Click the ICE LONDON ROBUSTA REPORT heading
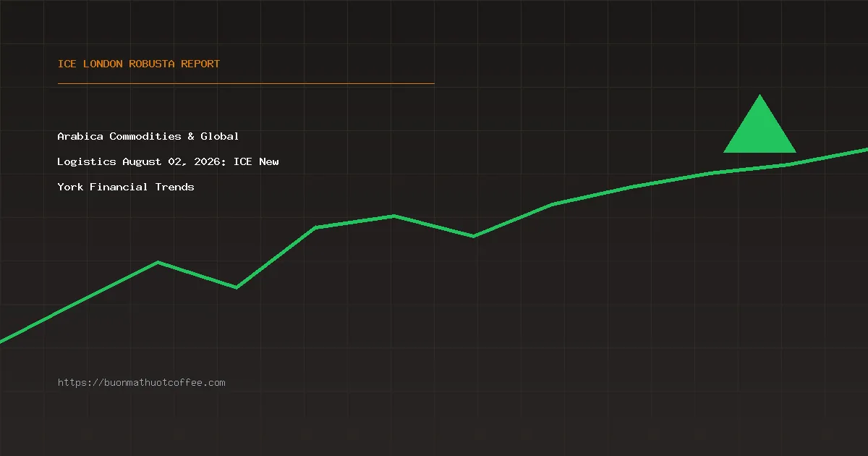Screen dimensions: 868x456 pyautogui.click(x=139, y=64)
